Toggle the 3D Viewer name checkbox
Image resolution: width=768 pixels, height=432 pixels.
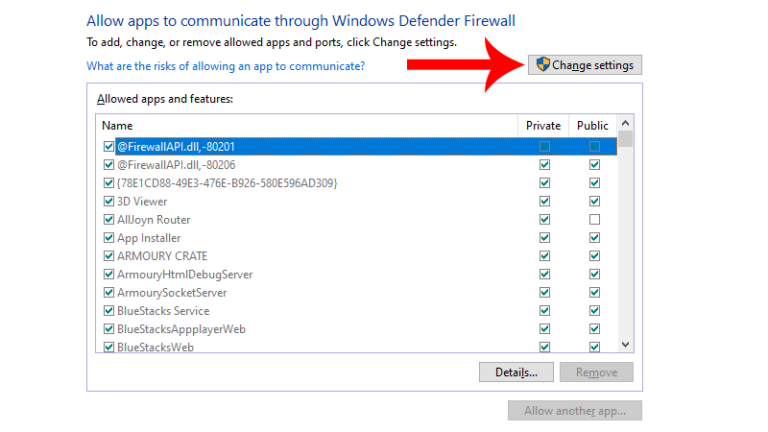pos(109,201)
